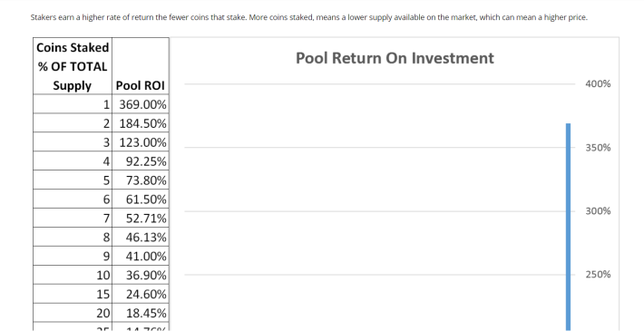Click the 61.50% table cell
The image size is (644, 331).
[x=140, y=200]
